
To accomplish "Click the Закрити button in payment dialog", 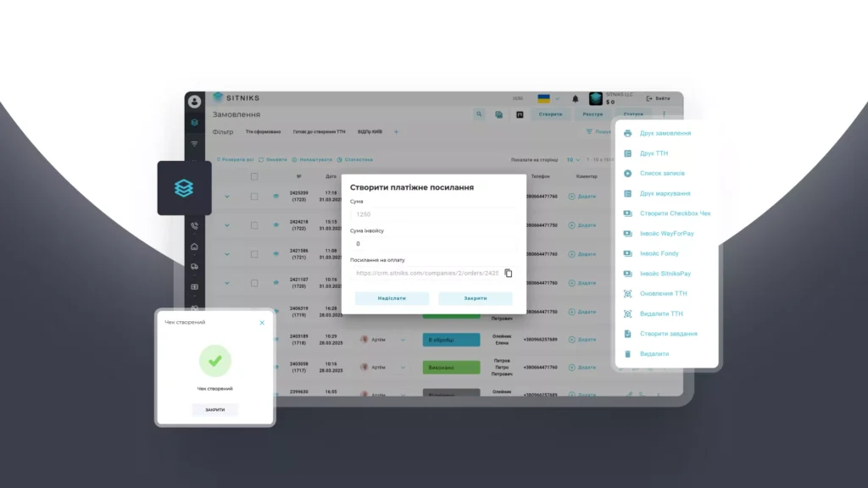I will pyautogui.click(x=476, y=298).
